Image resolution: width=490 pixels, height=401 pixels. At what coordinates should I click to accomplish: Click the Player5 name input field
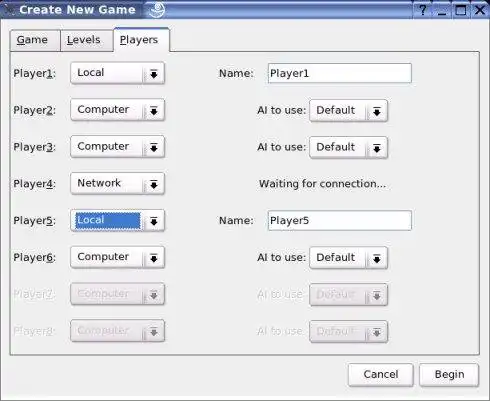coord(340,220)
